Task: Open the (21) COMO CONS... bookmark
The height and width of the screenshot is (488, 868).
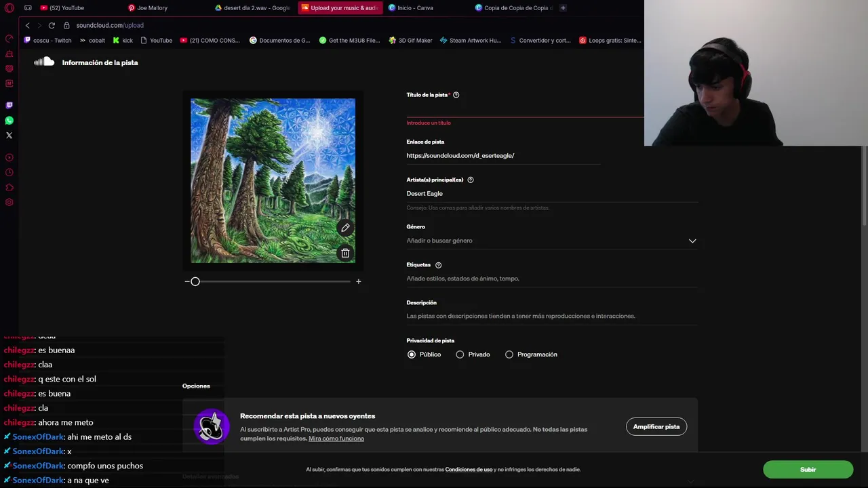Action: [210, 40]
